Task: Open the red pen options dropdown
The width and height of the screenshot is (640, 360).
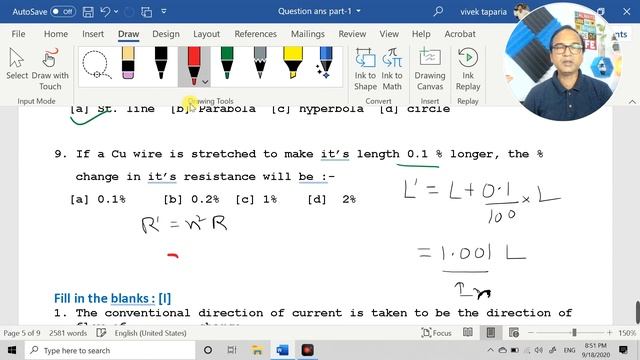Action: (x=205, y=82)
